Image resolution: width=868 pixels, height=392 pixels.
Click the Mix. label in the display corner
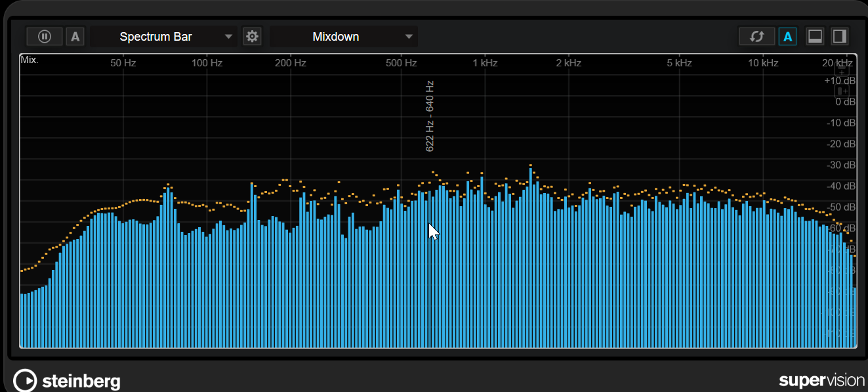(x=30, y=60)
